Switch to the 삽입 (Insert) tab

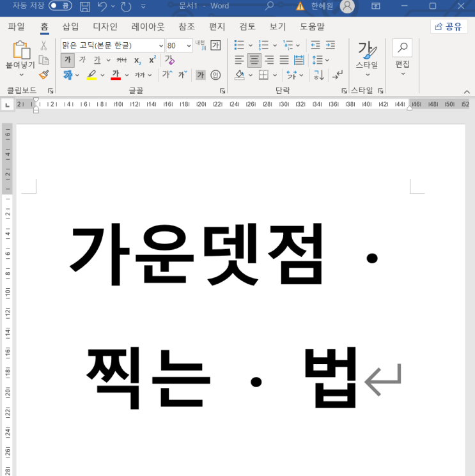[x=70, y=27]
